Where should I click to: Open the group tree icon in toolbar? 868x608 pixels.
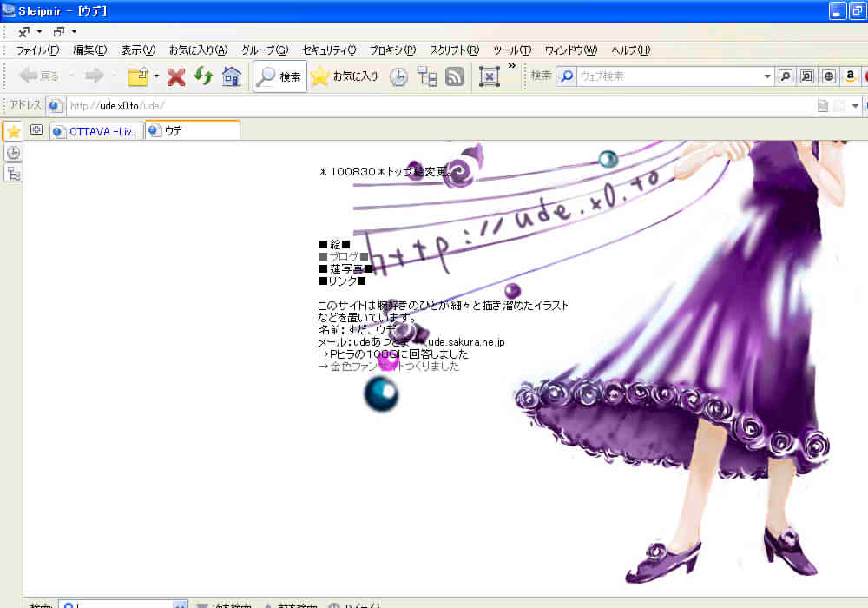(427, 76)
